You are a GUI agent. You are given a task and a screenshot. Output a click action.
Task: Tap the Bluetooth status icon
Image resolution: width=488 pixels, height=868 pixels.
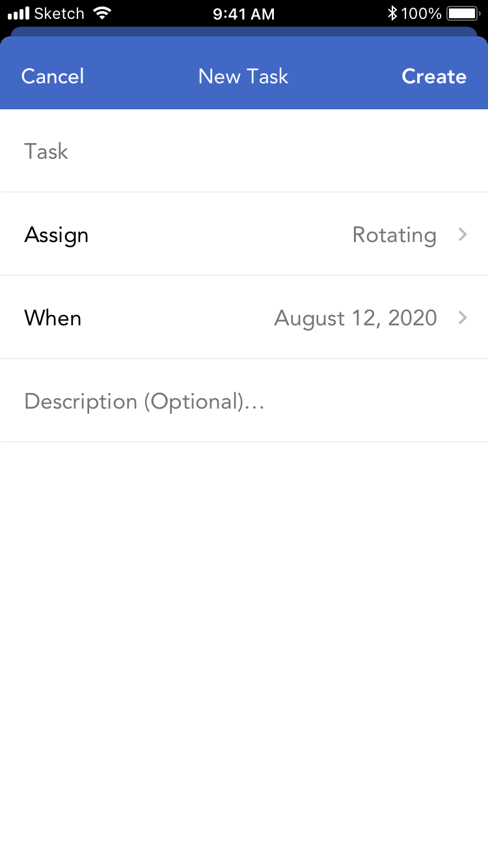click(392, 13)
